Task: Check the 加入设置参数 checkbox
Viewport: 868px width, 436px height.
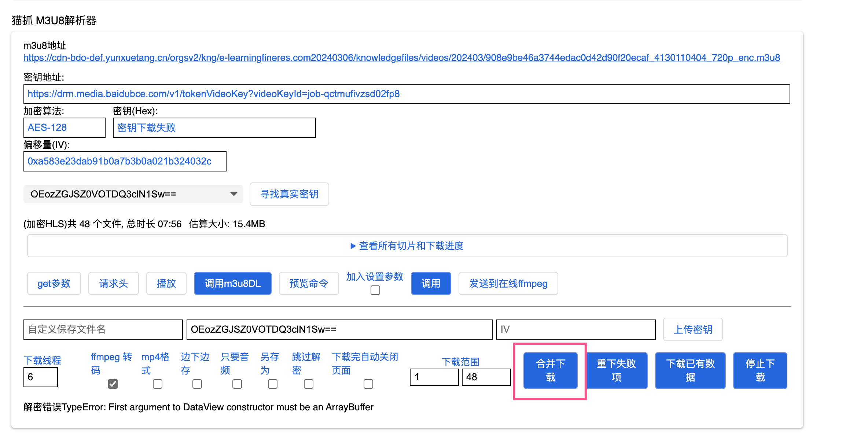Action: 375,290
